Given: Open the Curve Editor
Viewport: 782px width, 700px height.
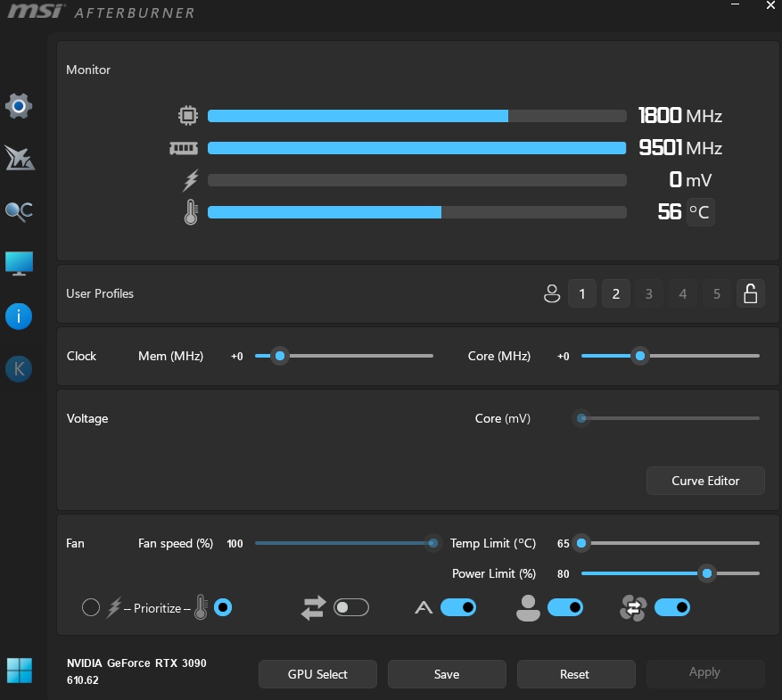Looking at the screenshot, I should [705, 481].
